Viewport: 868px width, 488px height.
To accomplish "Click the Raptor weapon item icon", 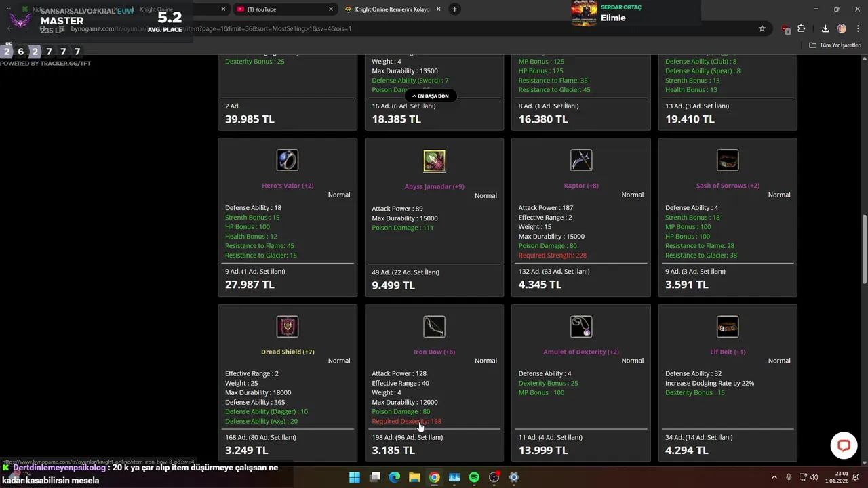I will tap(581, 161).
